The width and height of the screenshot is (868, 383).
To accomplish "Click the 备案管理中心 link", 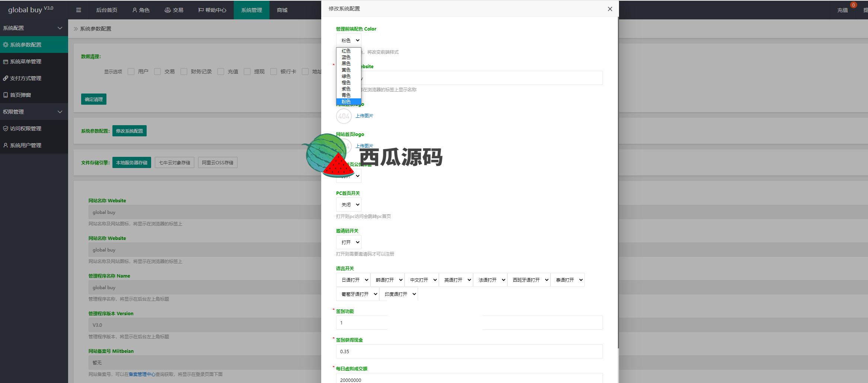I will (142, 374).
